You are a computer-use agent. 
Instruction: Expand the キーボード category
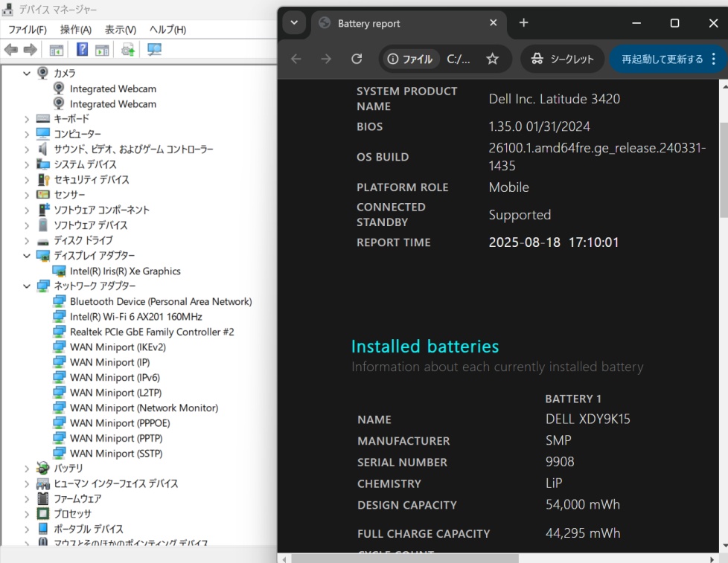27,119
